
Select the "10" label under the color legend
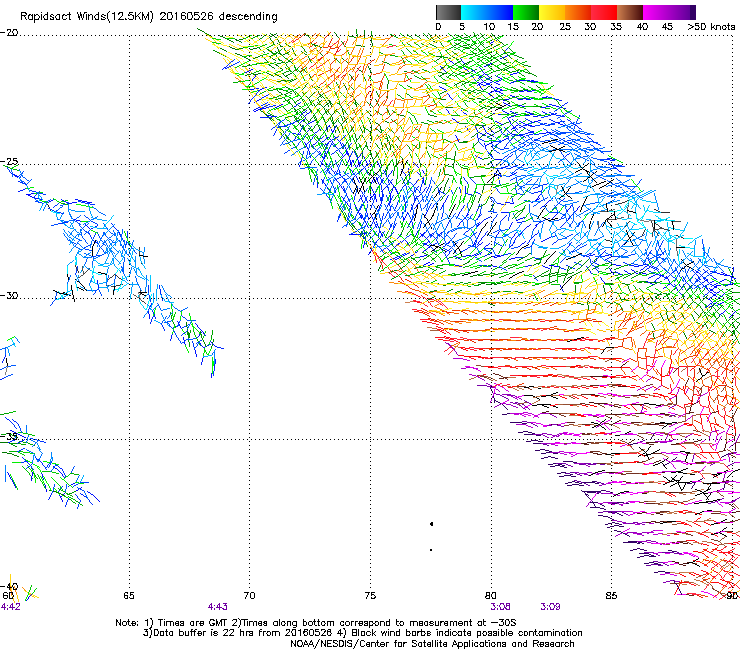(489, 27)
